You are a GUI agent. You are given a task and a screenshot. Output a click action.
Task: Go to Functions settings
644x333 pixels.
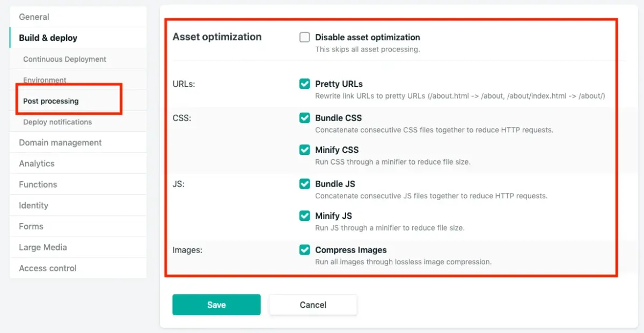[37, 184]
